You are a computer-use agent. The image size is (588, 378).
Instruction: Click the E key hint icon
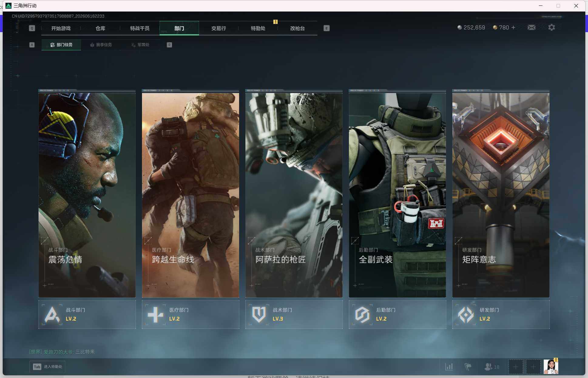tap(326, 28)
